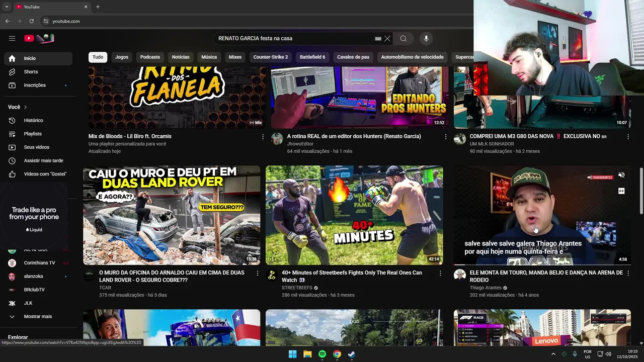This screenshot has width=644, height=362.
Task: Open Seus vídeos in the sidebar
Action: click(38, 147)
